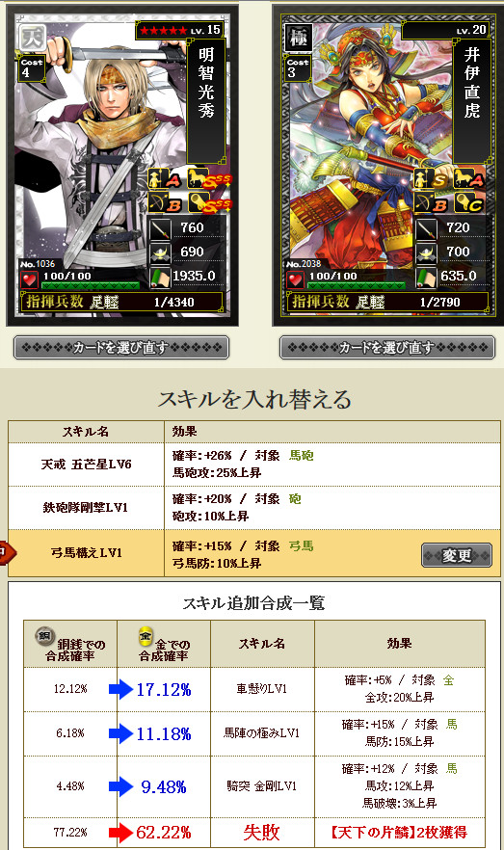Click the 極 rarity badge on Ii Naotora card

pos(299,38)
